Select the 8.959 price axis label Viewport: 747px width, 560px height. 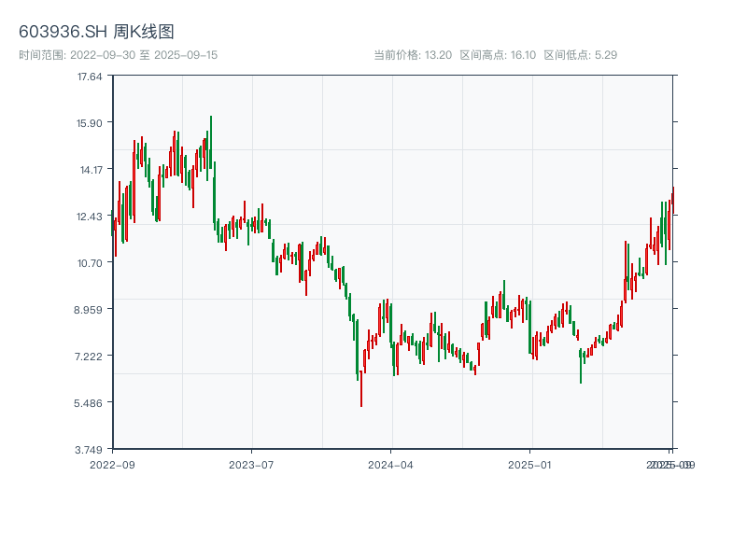click(90, 310)
